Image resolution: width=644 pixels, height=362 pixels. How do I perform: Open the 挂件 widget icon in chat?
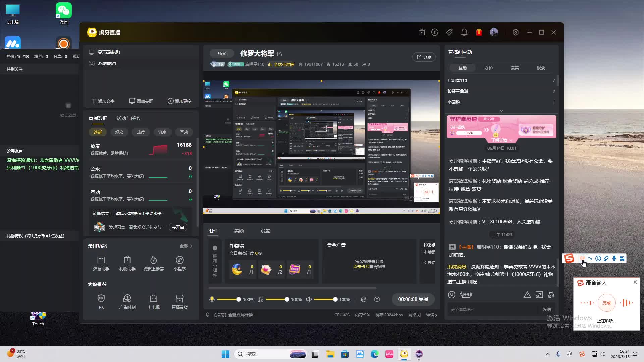[466, 295]
